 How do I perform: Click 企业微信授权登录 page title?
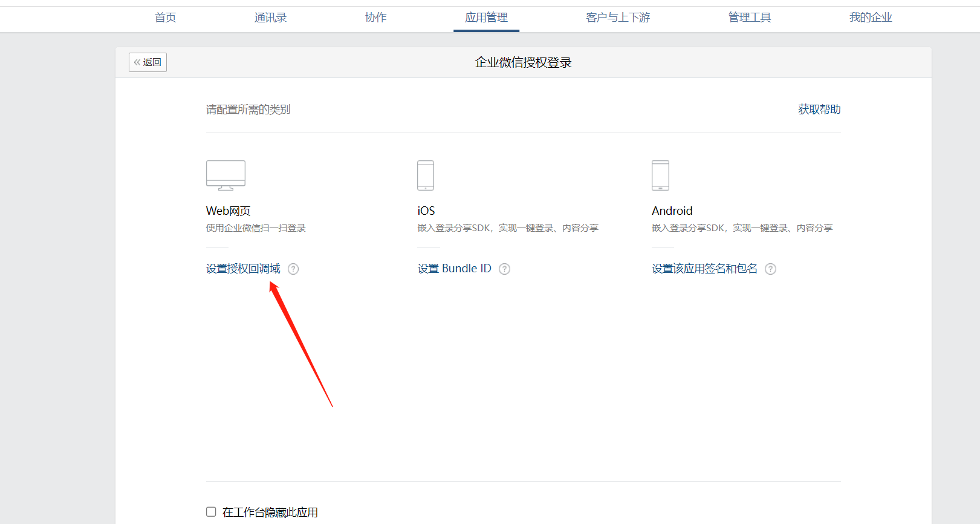click(x=523, y=62)
